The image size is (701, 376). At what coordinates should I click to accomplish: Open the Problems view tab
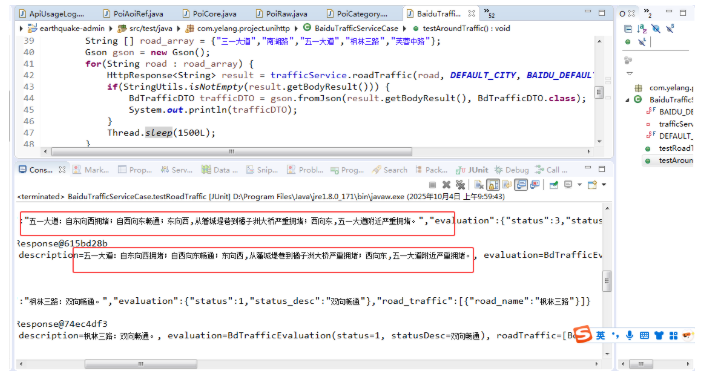pyautogui.click(x=305, y=170)
